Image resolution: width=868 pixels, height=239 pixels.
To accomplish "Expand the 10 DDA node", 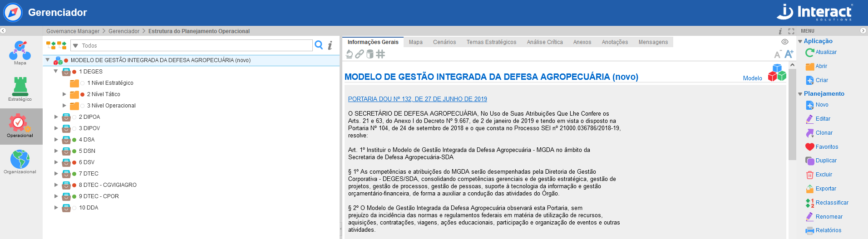I will click(56, 208).
